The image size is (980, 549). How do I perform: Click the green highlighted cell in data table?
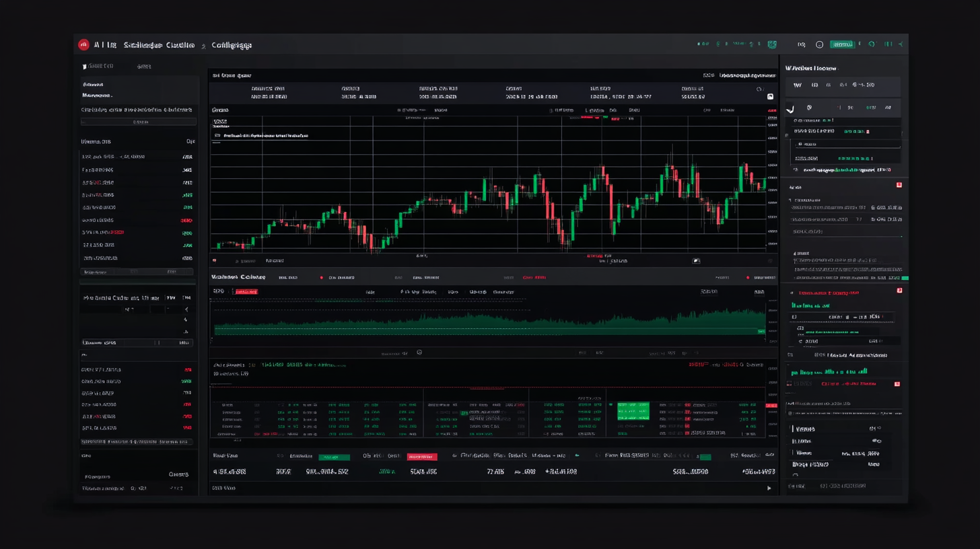point(633,410)
